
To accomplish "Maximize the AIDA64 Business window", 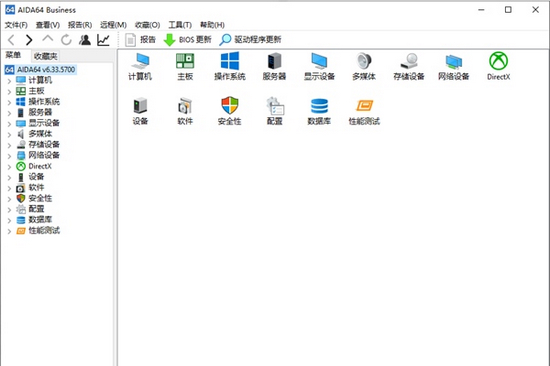I will tap(508, 10).
